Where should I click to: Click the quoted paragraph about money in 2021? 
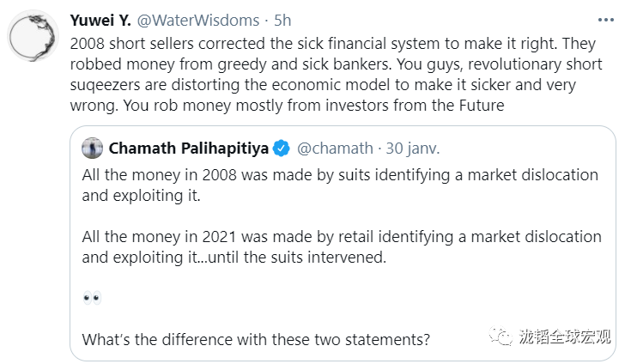click(x=341, y=246)
